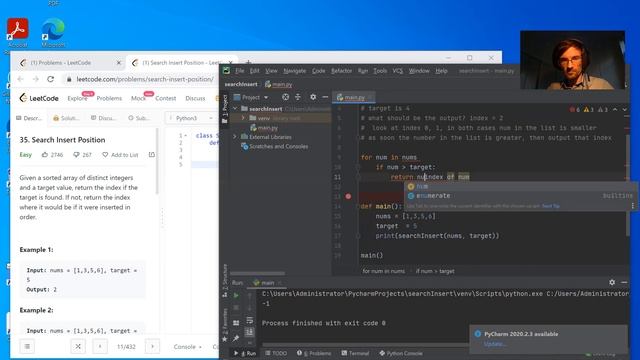Image resolution: width=640 pixels, height=360 pixels.
Task: Open the TODO tool window tab
Action: [276, 353]
